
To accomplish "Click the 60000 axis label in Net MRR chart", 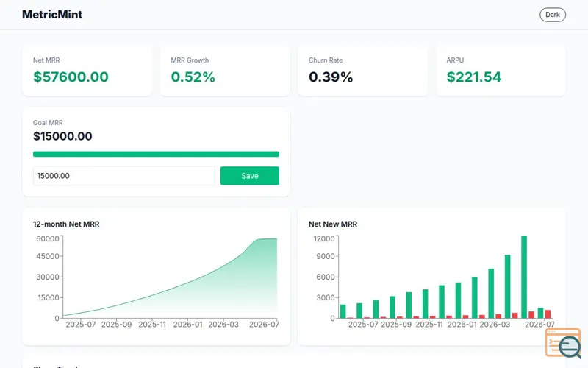I will point(48,238).
